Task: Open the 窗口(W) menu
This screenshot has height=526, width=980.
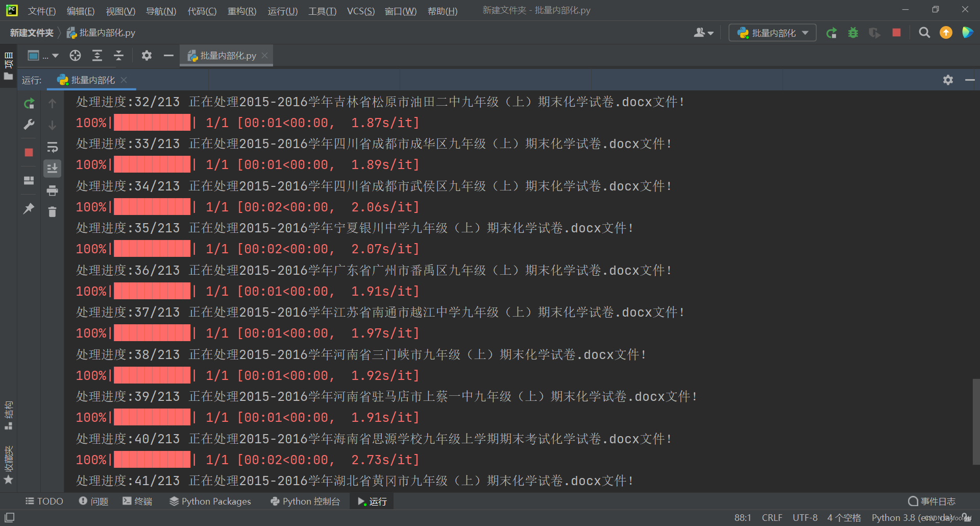Action: (x=401, y=11)
